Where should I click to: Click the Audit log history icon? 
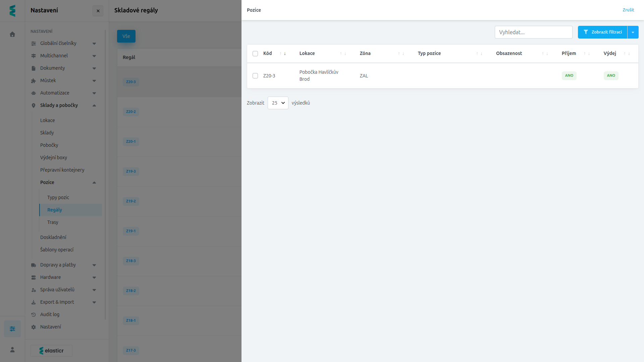pyautogui.click(x=34, y=315)
